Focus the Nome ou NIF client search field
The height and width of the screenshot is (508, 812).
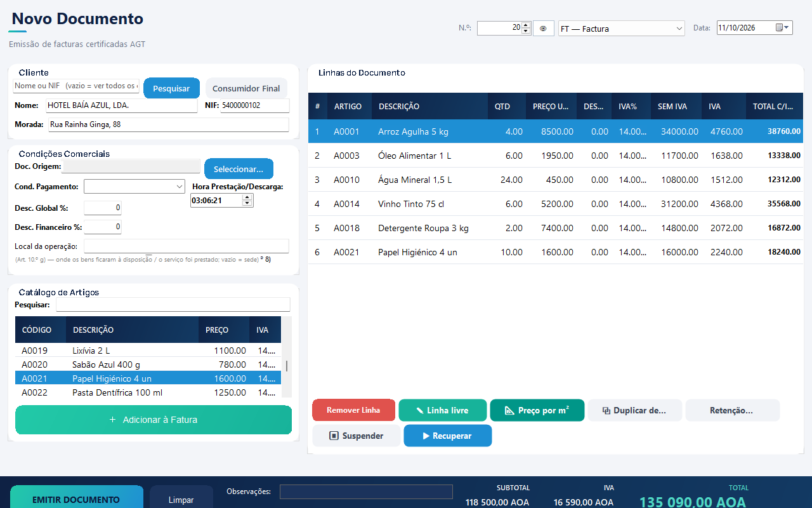[76, 86]
